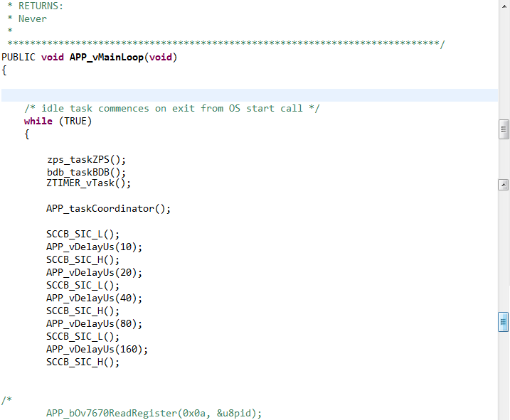Click the scroll-up arrow at the scrollbar top
Viewport: 510px width, 420px height.
coord(504,6)
